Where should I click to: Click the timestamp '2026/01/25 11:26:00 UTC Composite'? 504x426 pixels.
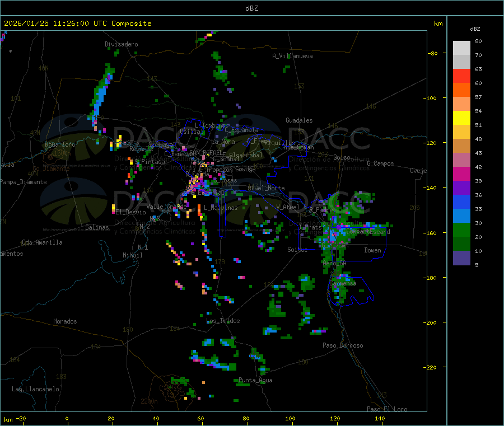(x=77, y=24)
